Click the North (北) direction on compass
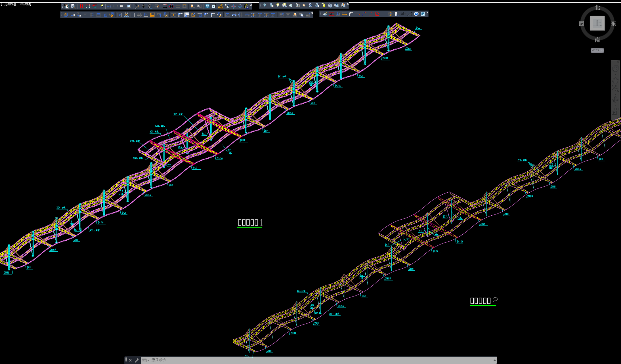Image resolution: width=621 pixels, height=364 pixels. [x=597, y=8]
